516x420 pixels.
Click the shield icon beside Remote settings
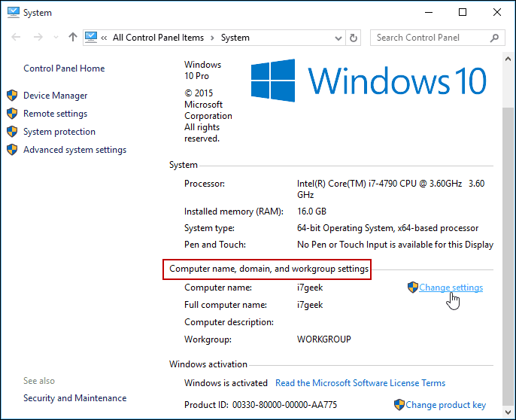[x=12, y=114]
